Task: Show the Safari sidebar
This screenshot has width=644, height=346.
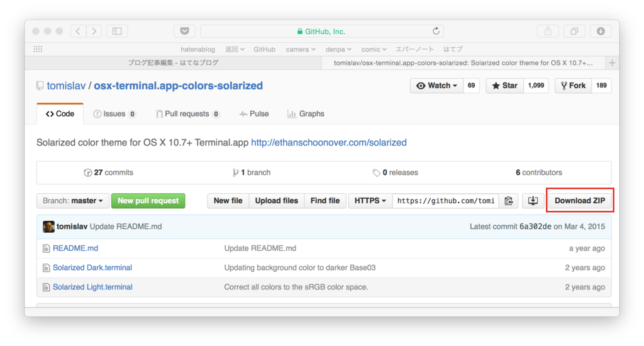Action: tap(117, 31)
